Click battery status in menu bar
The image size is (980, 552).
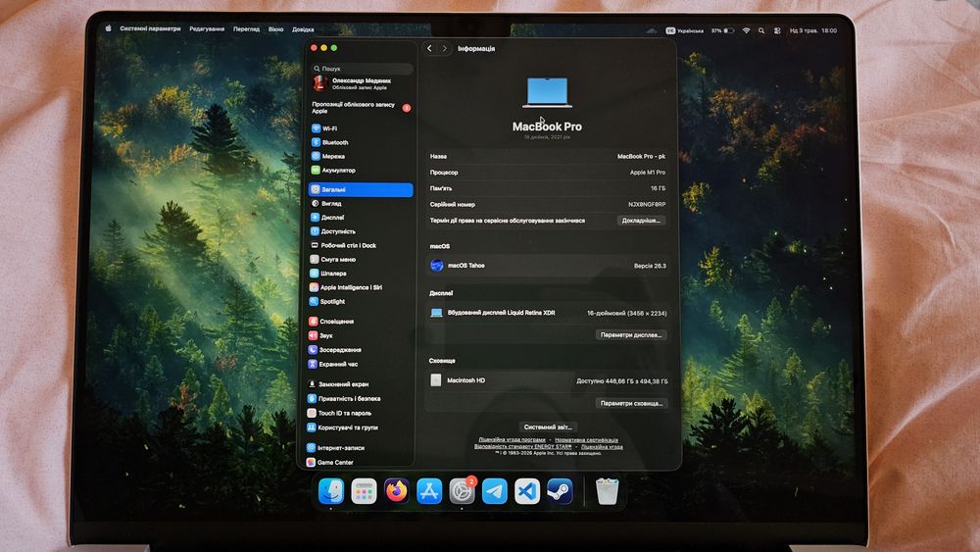(x=722, y=30)
